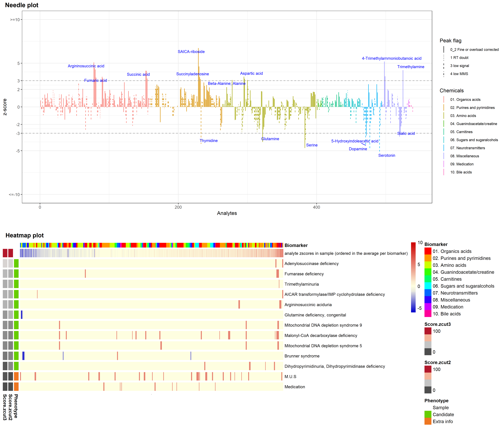Click the bold 'Biomarker' heatmap row label
Image resolution: width=504 pixels, height=437 pixels.
[296, 245]
